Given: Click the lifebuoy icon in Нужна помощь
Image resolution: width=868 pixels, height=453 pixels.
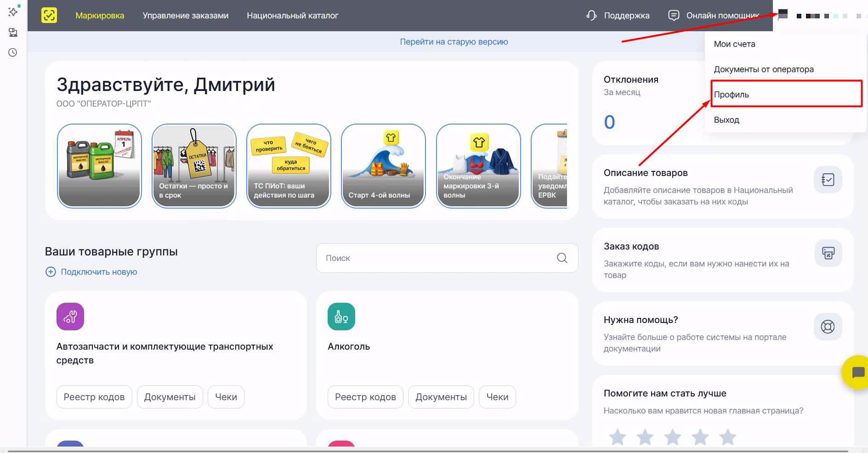Looking at the screenshot, I should 828,327.
